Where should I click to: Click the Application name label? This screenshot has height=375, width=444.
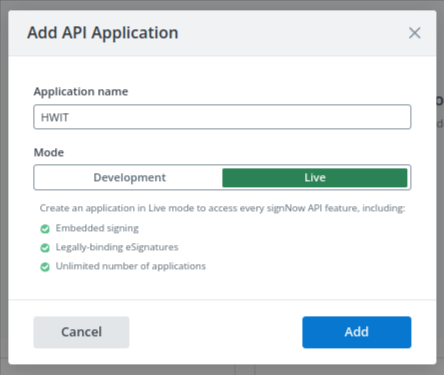[x=81, y=91]
